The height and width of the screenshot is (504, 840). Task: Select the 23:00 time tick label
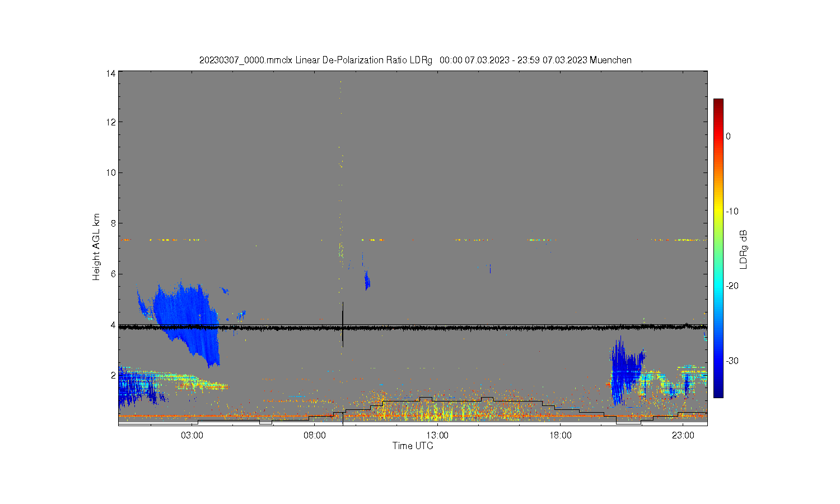coord(683,435)
